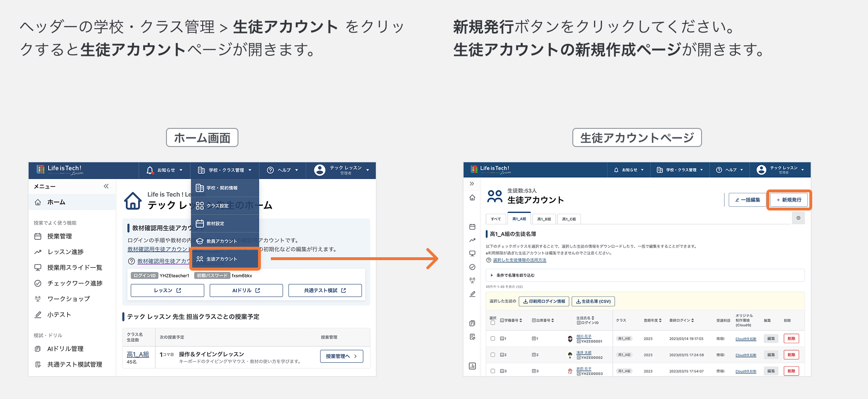868x399 pixels.
Task: Download 印刷用ログイン情報
Action: (x=544, y=301)
